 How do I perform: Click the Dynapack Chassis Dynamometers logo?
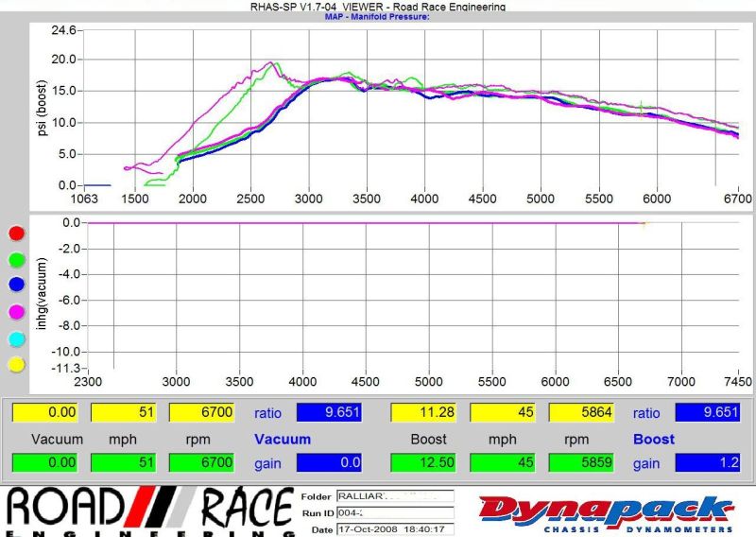pyautogui.click(x=606, y=511)
